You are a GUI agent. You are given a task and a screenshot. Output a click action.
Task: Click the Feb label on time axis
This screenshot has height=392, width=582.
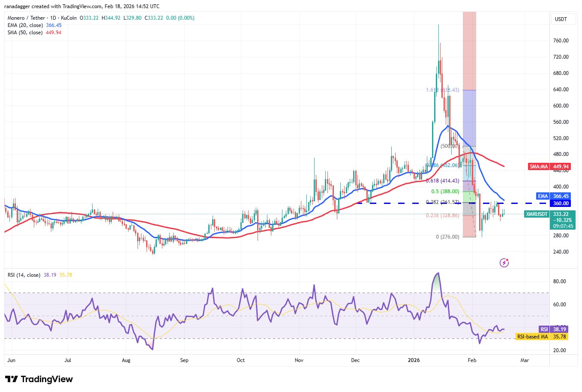(x=472, y=360)
